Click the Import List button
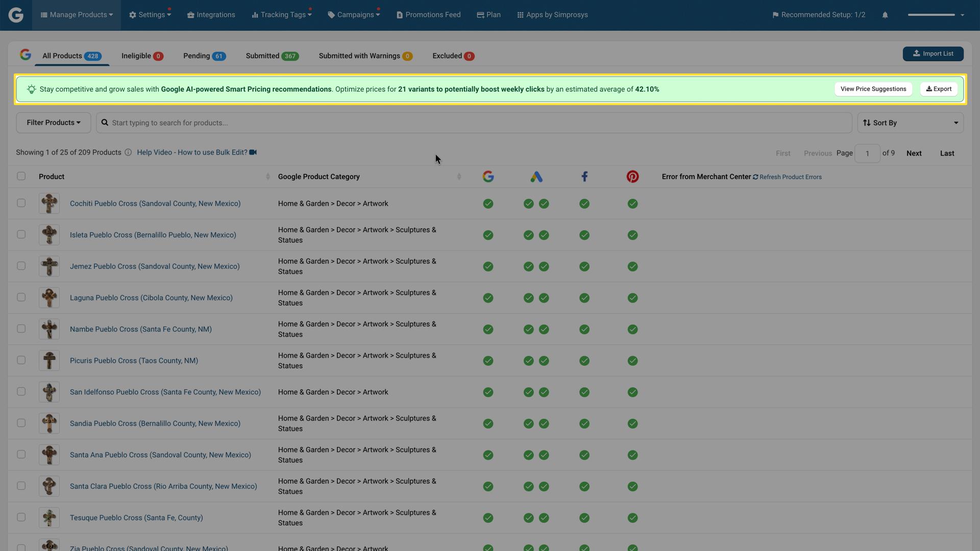Image resolution: width=980 pixels, height=551 pixels. tap(933, 53)
